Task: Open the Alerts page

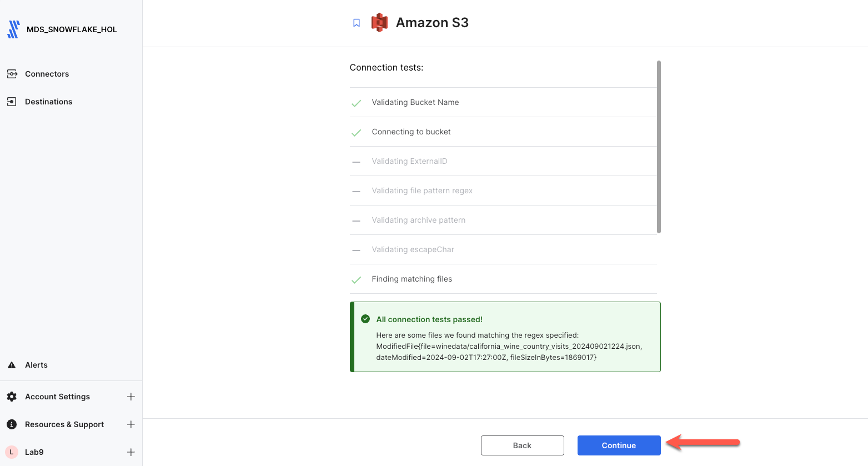Action: tap(36, 365)
